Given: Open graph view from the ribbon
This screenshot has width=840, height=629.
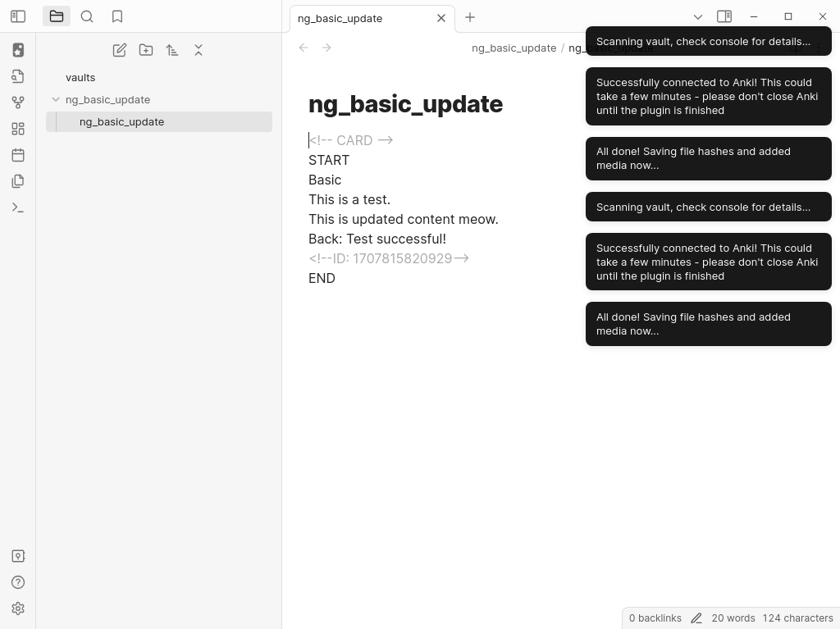Looking at the screenshot, I should pos(18,103).
